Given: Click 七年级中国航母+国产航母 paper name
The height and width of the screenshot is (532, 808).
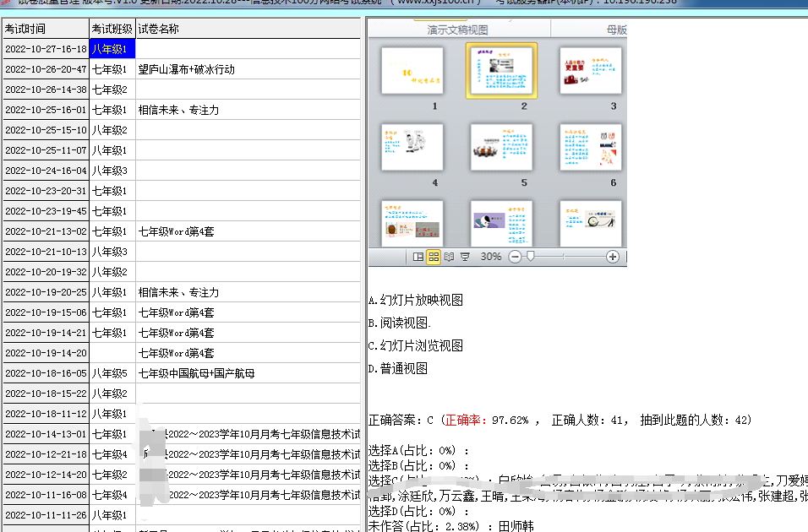Looking at the screenshot, I should tap(196, 373).
